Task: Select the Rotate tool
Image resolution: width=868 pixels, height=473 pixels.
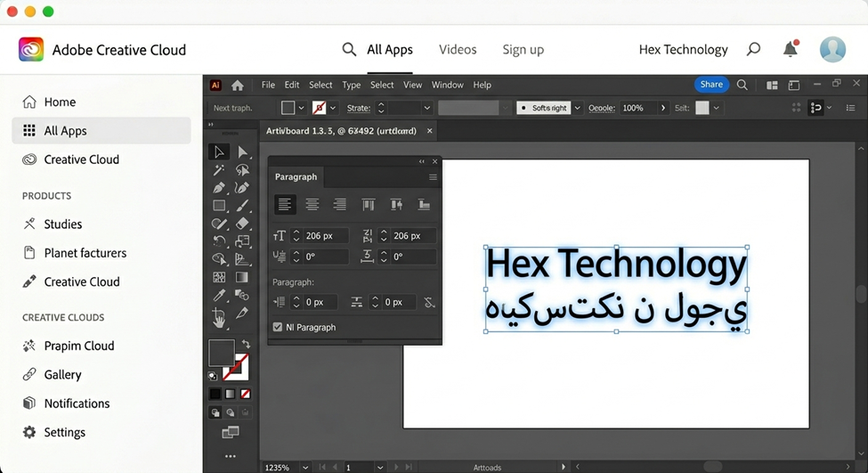Action: pyautogui.click(x=219, y=241)
